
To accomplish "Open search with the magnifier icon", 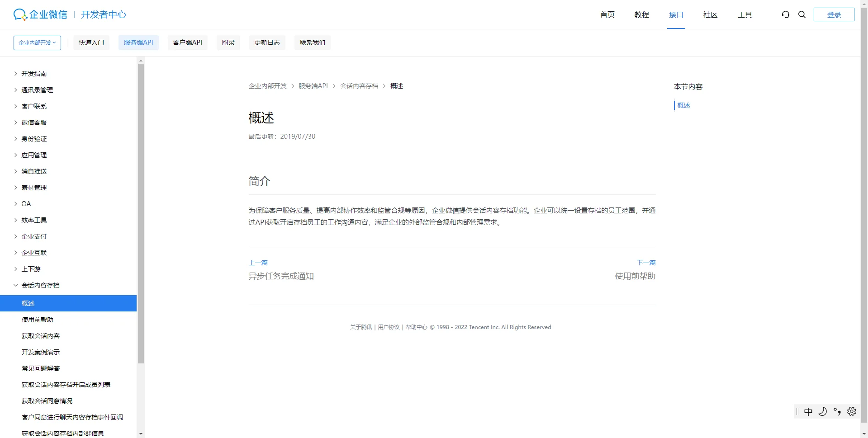I will pyautogui.click(x=802, y=14).
